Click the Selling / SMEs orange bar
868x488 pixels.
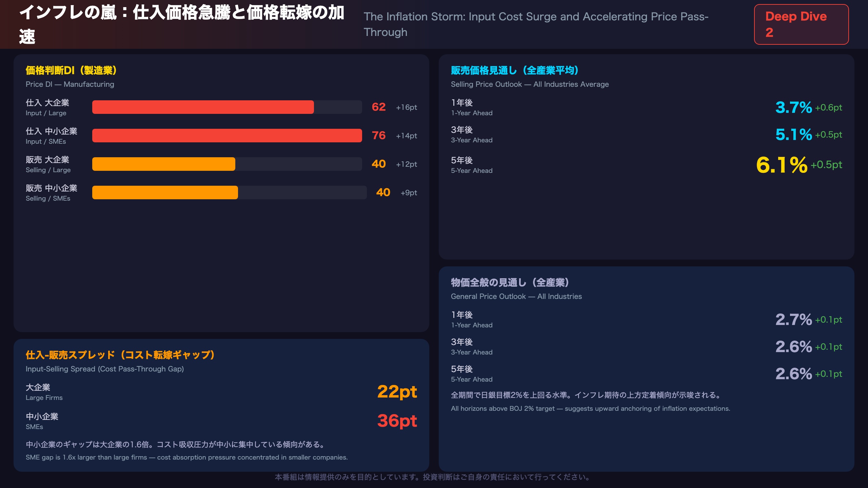(x=165, y=192)
